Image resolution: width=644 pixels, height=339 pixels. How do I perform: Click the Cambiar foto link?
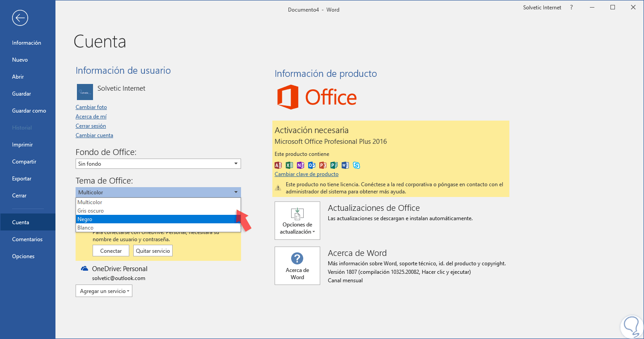[91, 107]
